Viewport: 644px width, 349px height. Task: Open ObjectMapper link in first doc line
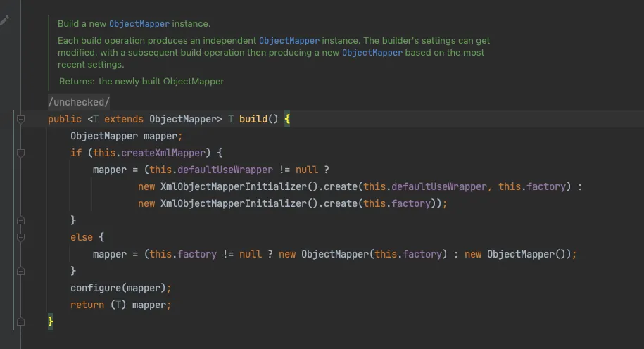(139, 24)
